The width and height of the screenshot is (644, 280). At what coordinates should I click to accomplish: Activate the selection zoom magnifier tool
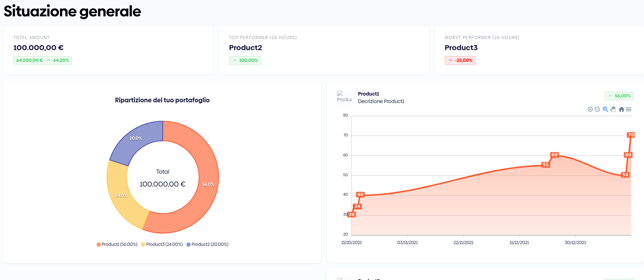coord(605,109)
